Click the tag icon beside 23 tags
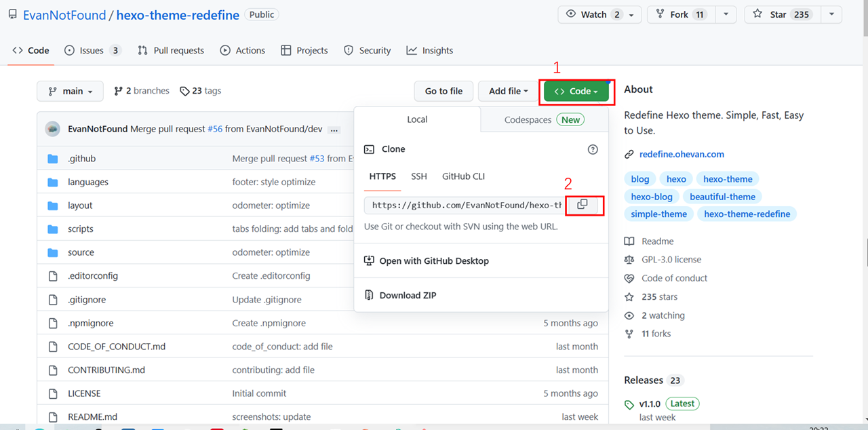 (184, 91)
